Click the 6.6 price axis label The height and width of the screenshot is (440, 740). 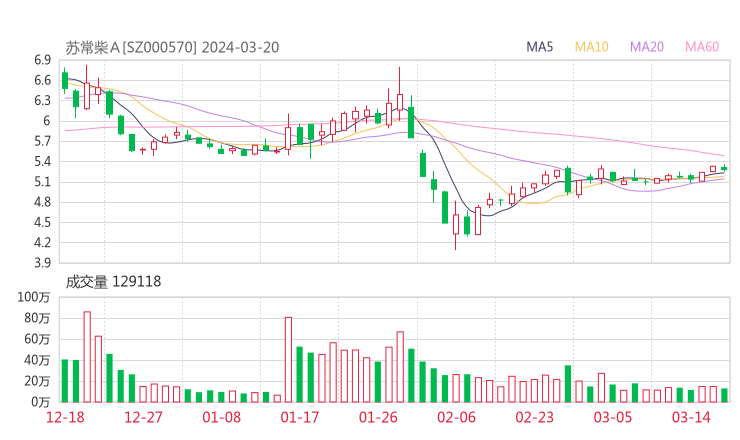coord(42,80)
